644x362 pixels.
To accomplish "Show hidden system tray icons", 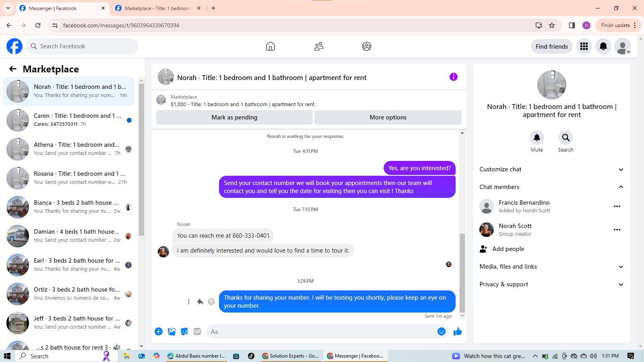I will click(x=535, y=356).
